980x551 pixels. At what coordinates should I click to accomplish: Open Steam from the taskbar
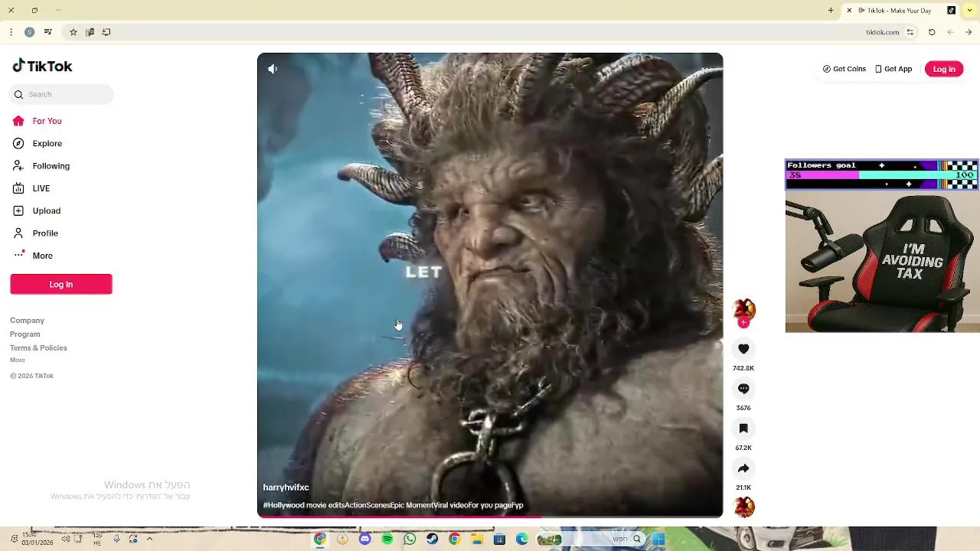click(x=432, y=539)
